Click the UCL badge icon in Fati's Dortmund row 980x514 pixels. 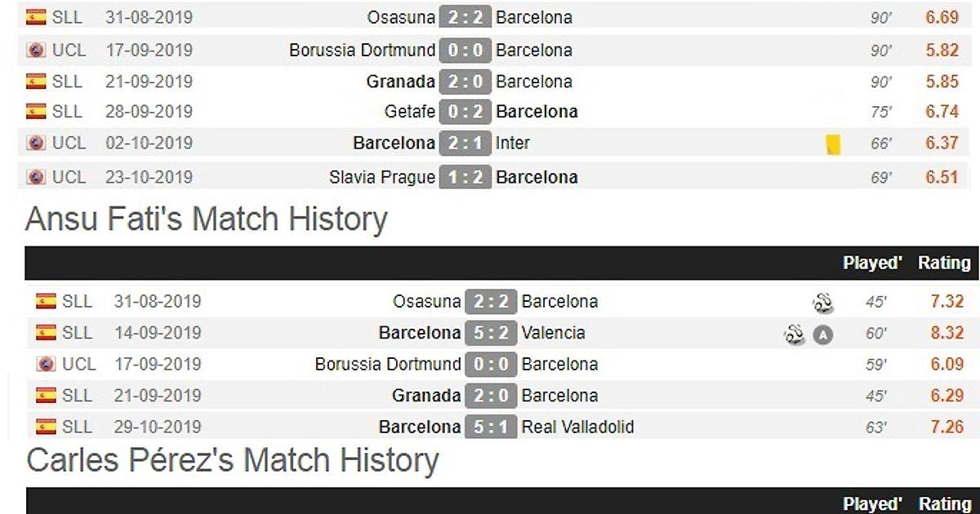click(x=46, y=364)
